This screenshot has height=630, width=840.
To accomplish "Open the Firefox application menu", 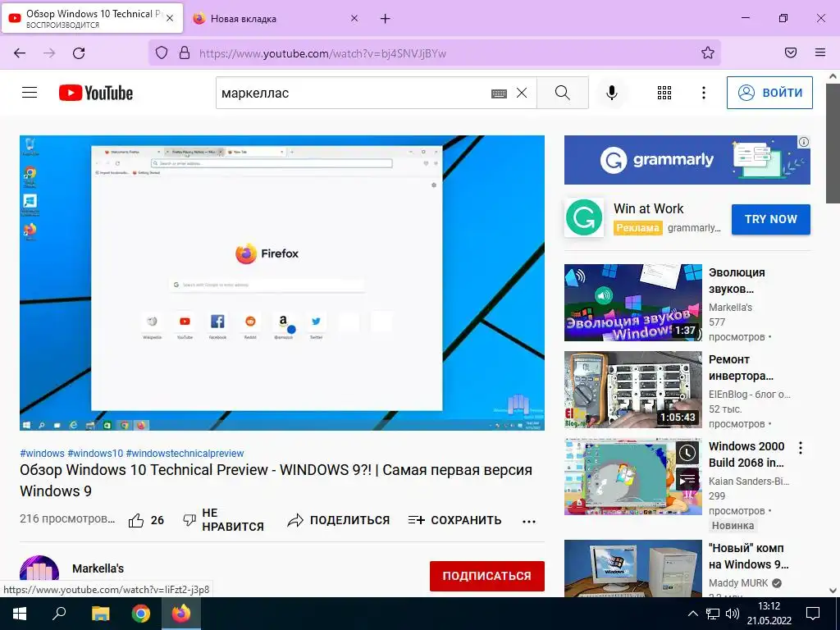I will coord(820,52).
